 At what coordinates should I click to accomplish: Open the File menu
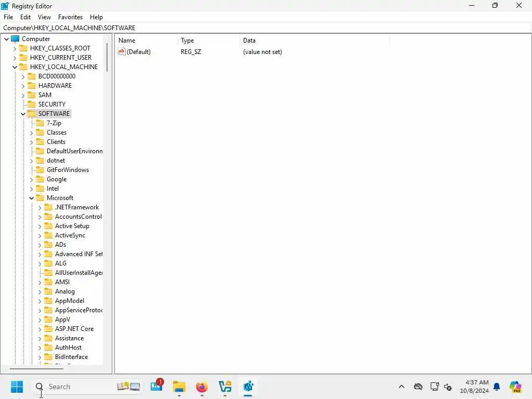point(8,17)
